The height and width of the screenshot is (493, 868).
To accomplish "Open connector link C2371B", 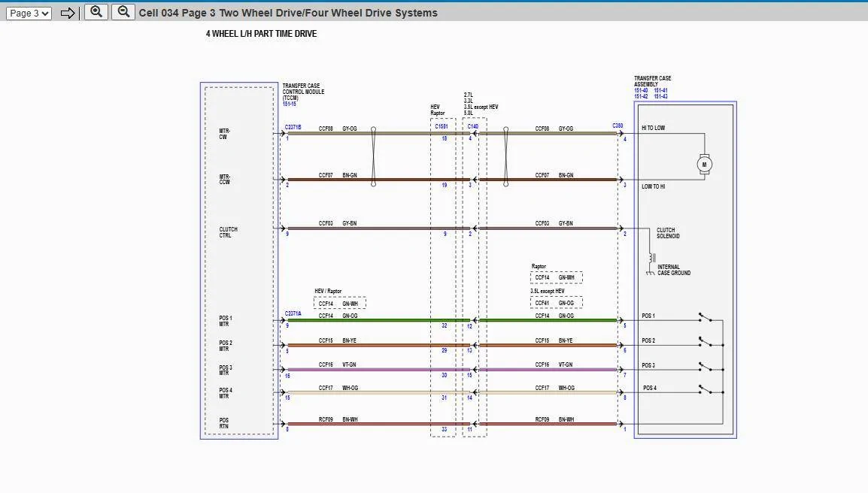I will click(x=293, y=127).
